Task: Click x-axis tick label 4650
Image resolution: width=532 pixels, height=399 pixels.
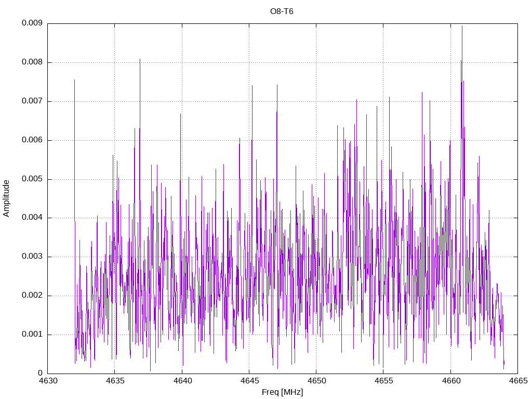Action: pos(316,381)
